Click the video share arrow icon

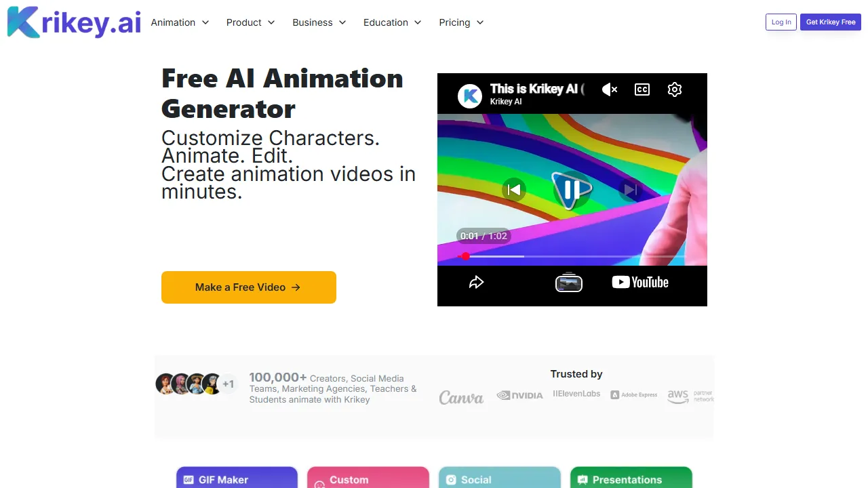pyautogui.click(x=477, y=282)
